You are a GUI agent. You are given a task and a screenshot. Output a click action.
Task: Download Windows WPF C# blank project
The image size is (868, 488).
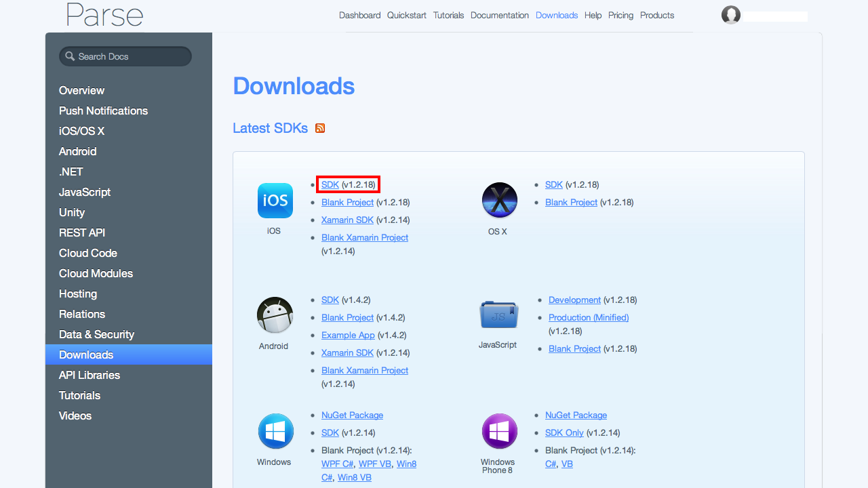click(338, 464)
